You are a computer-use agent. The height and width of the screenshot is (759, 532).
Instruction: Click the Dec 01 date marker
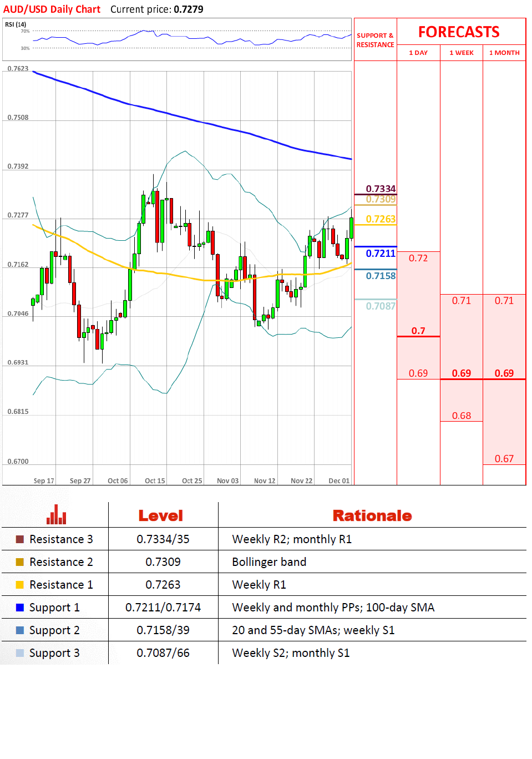[x=339, y=480]
